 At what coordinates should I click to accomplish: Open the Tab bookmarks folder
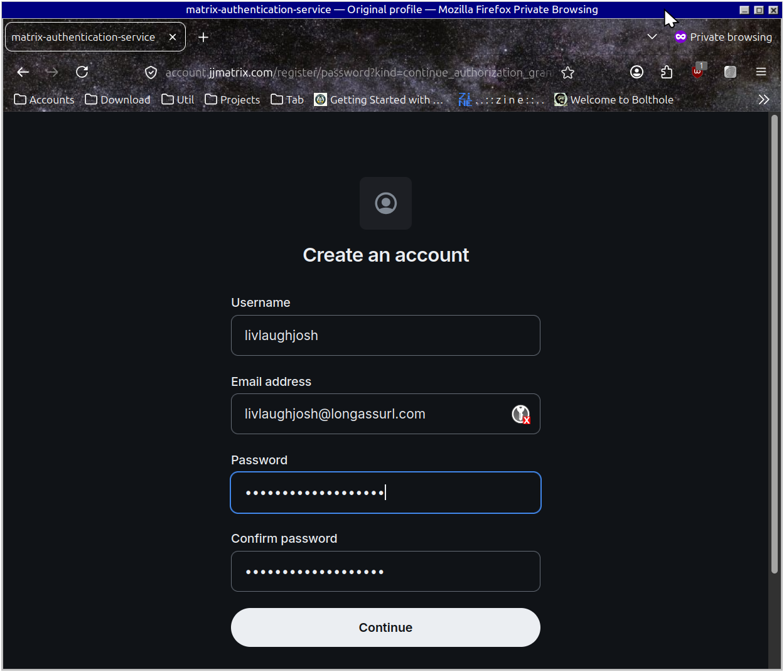287,100
